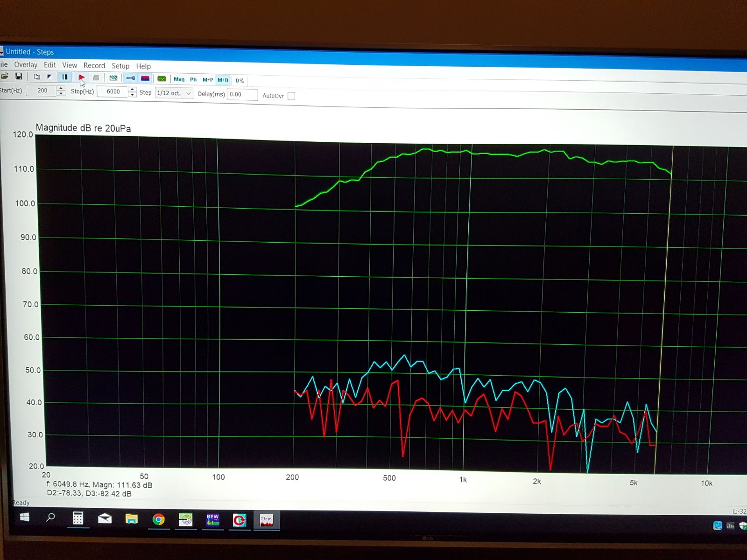The width and height of the screenshot is (747, 560).
Task: Click the Stop(Hz) field showing 6000
Action: (113, 91)
